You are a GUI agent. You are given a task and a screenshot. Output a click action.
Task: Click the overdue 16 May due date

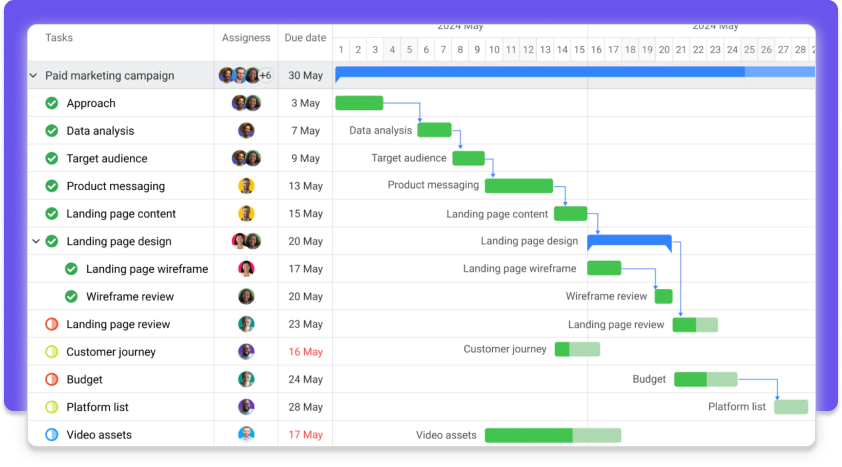coord(306,352)
